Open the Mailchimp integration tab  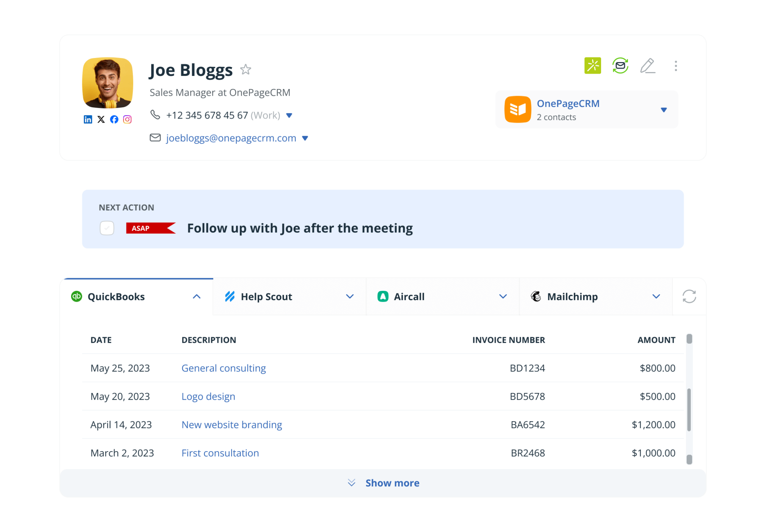click(x=572, y=296)
